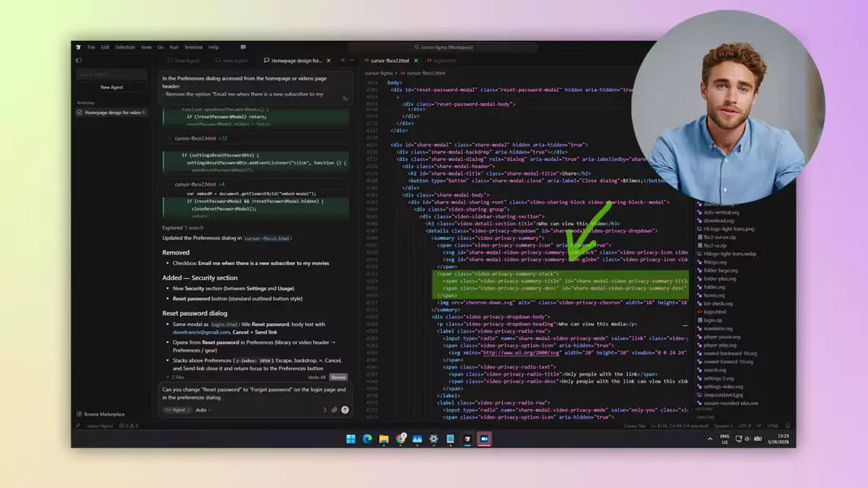Click the workspace search box in title bar
868x488 pixels.
[x=443, y=47]
